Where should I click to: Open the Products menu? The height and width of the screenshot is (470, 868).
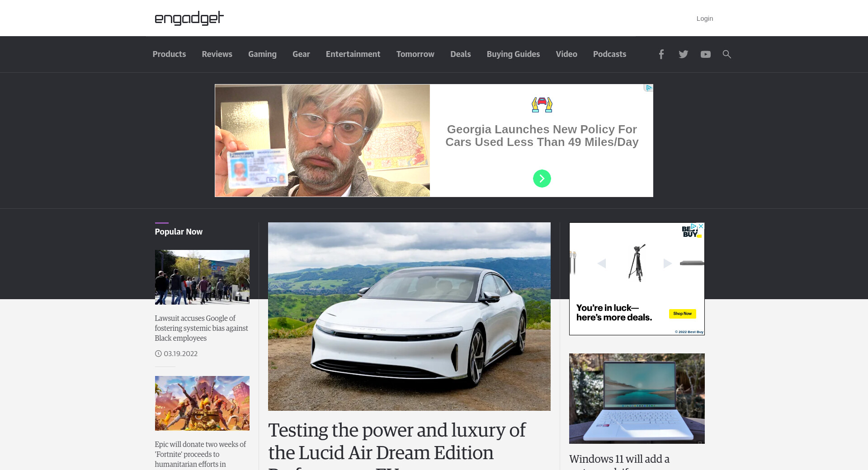(x=169, y=54)
